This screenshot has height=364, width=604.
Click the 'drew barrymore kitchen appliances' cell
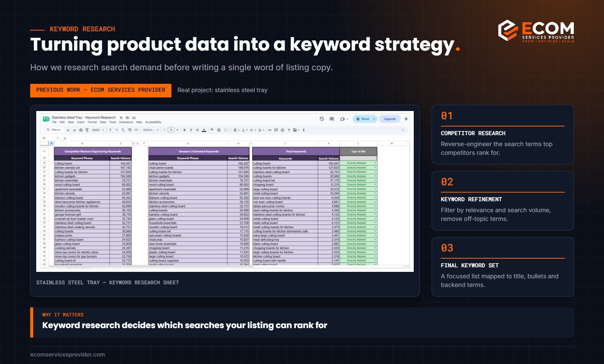(x=82, y=202)
